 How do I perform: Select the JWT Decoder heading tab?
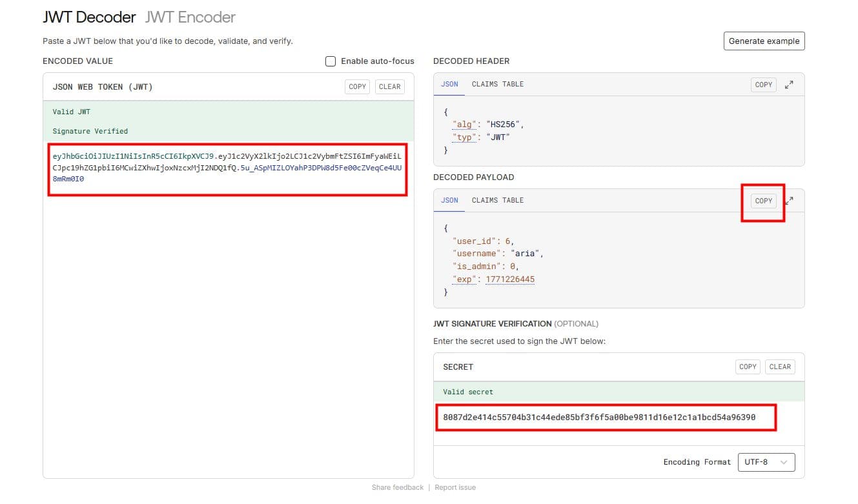tap(89, 17)
